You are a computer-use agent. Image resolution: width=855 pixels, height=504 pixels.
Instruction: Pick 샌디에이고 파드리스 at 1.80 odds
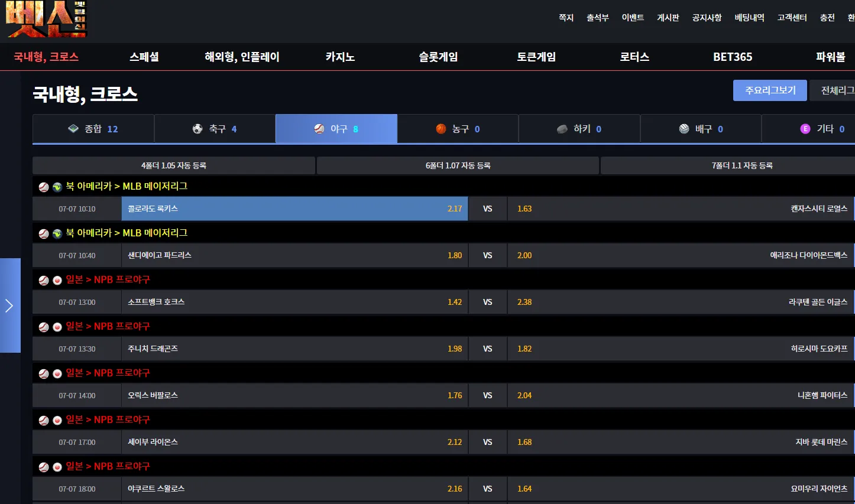[x=294, y=255]
